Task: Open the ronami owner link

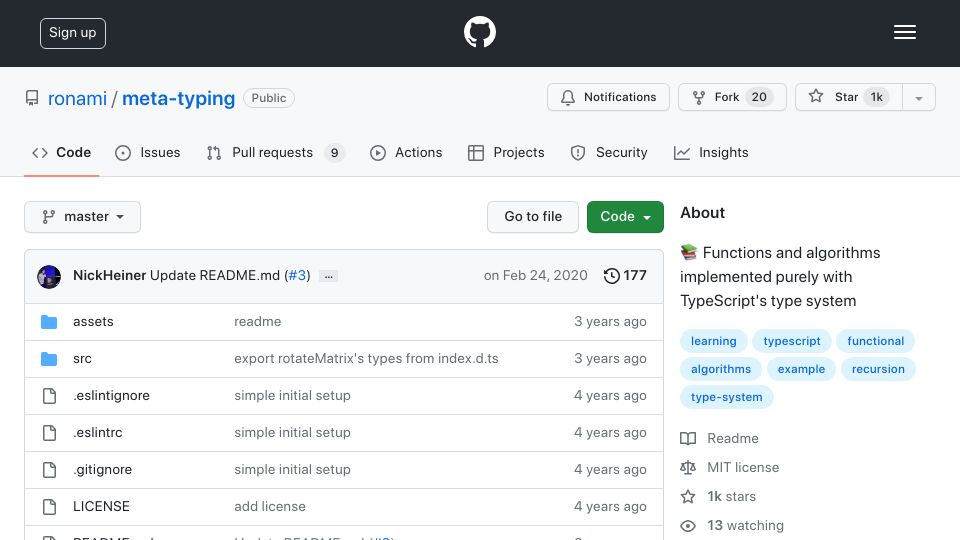Action: (x=77, y=99)
